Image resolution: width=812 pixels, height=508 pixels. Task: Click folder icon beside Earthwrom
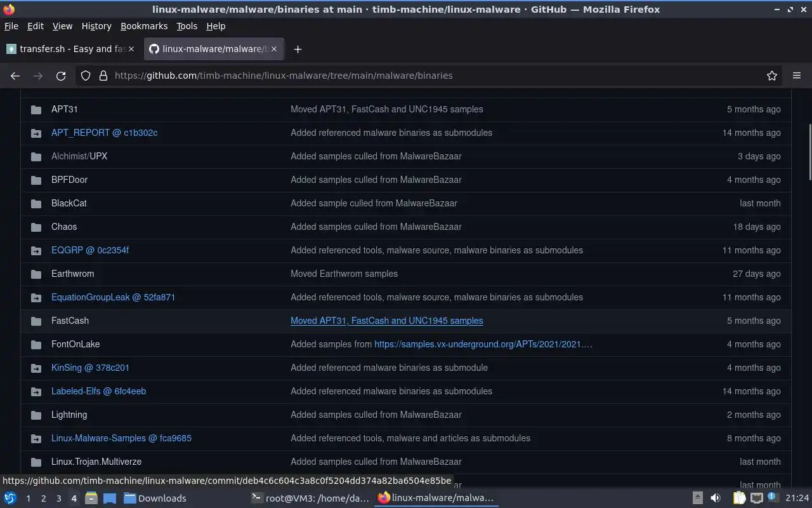pos(36,274)
